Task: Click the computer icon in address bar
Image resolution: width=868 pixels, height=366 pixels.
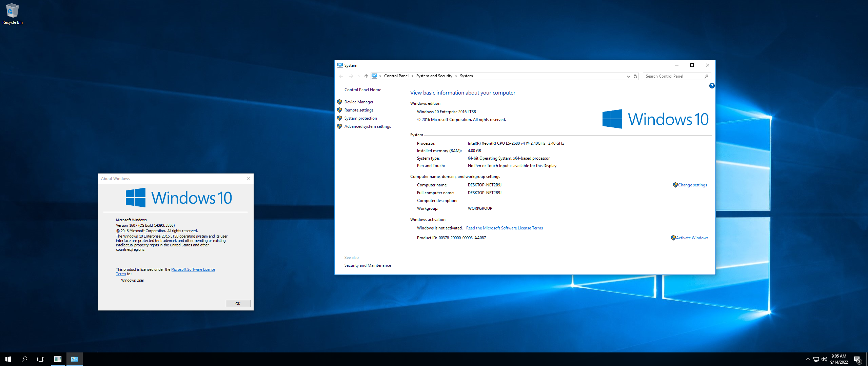Action: pos(374,76)
